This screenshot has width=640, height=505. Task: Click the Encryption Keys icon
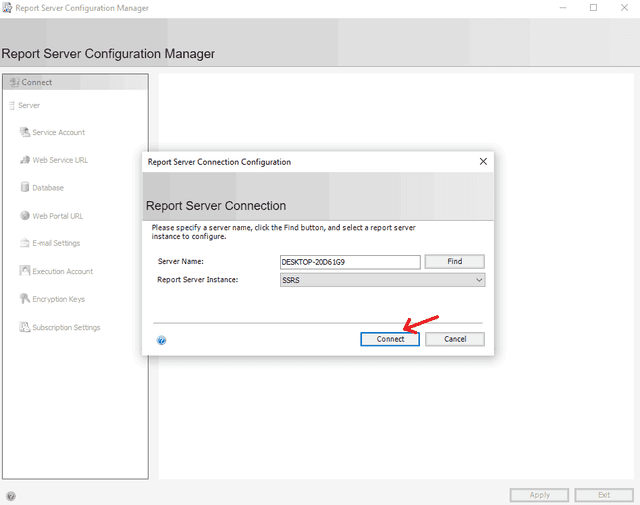pos(25,299)
